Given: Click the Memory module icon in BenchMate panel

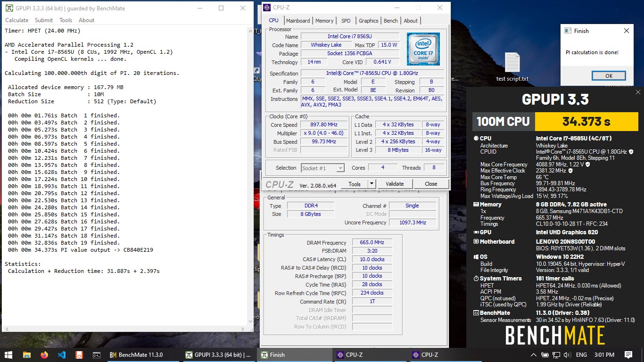Looking at the screenshot, I should [476, 205].
